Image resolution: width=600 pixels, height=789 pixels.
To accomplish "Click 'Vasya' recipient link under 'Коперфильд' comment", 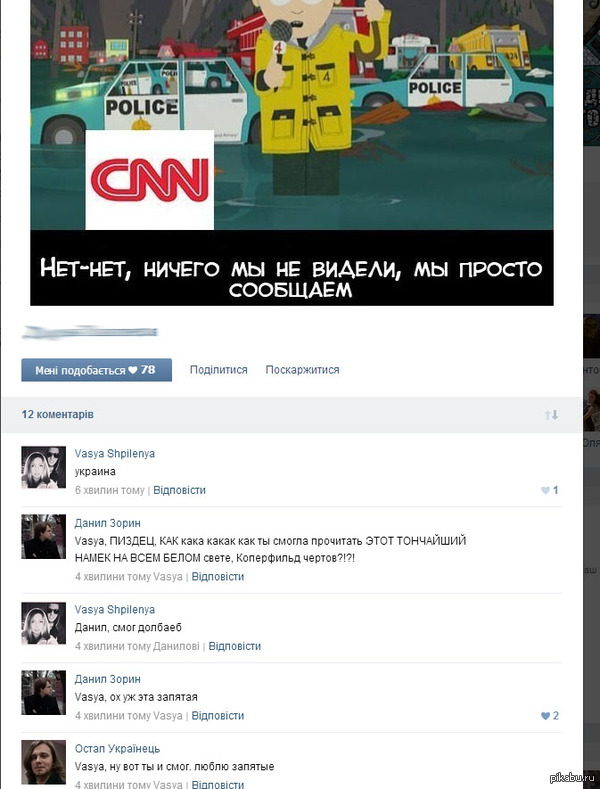I will tap(168, 577).
